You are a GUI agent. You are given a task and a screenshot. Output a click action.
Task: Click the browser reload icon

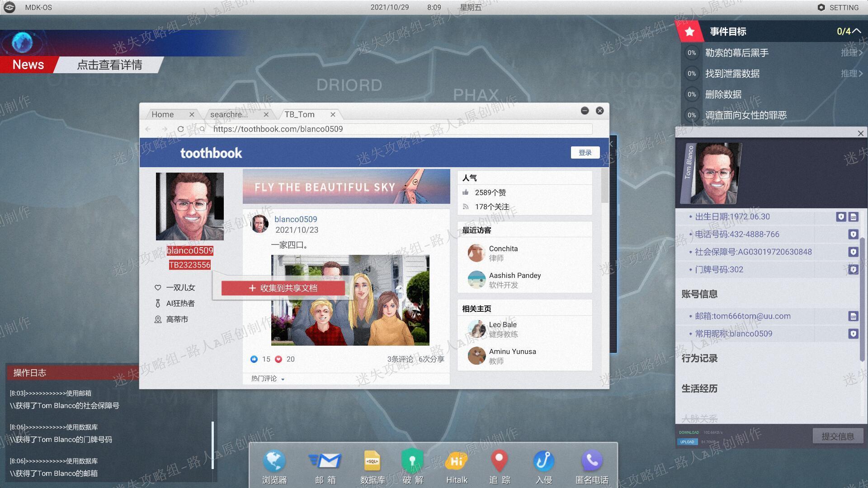(180, 129)
